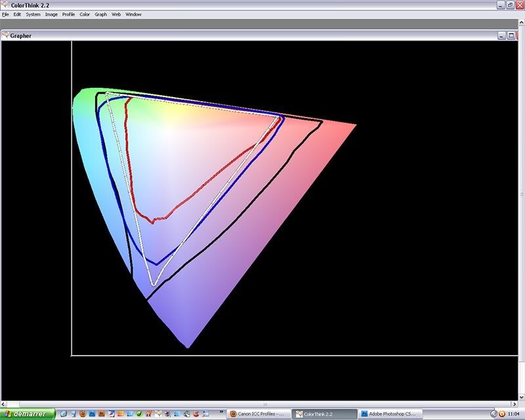Minimize the Grapher window
This screenshot has height=420, width=525.
click(501, 35)
